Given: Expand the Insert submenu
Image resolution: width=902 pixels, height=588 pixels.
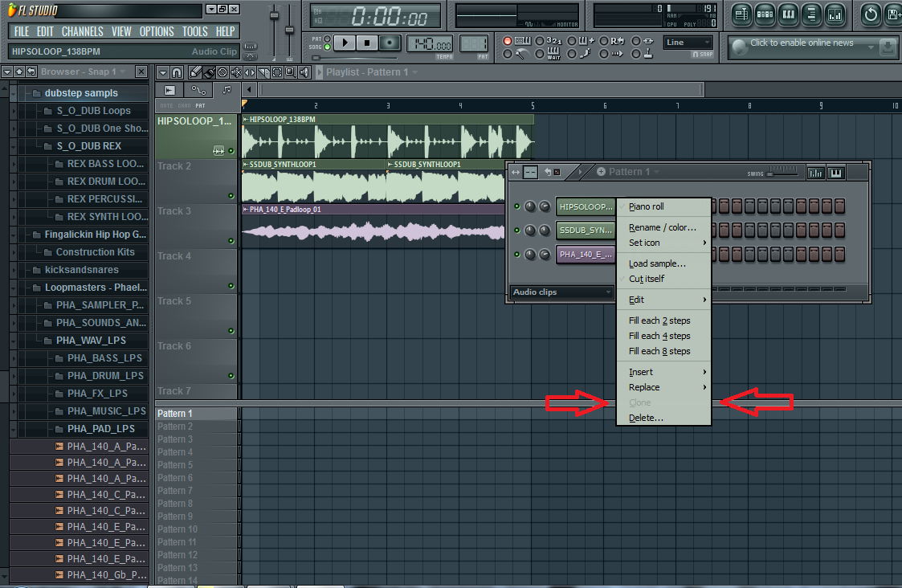Looking at the screenshot, I should pos(663,372).
